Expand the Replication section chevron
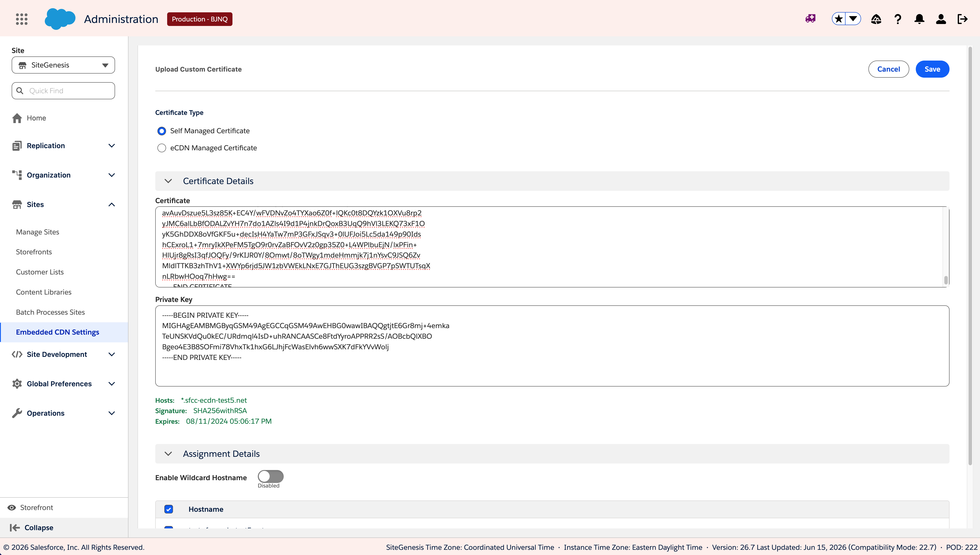This screenshot has width=980, height=555. pos(112,146)
